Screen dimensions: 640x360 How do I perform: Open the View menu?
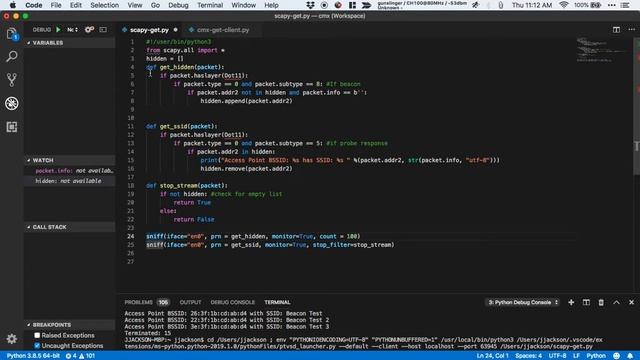pos(135,5)
